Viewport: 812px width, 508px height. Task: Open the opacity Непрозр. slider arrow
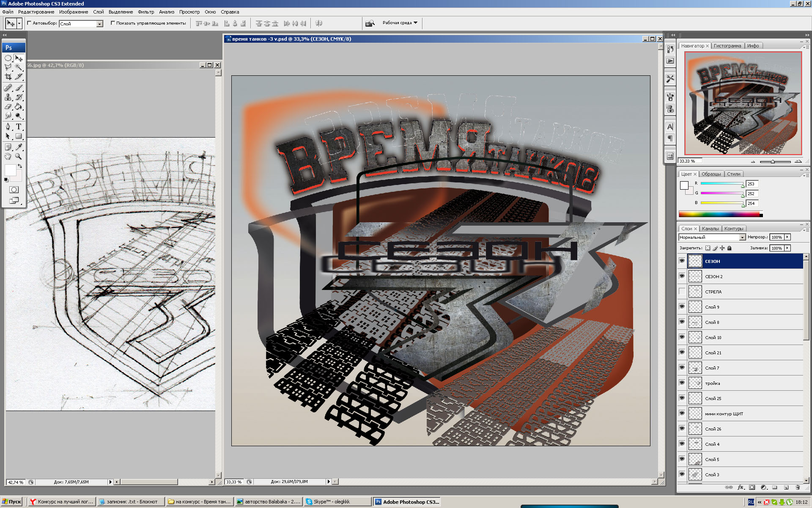[787, 237]
